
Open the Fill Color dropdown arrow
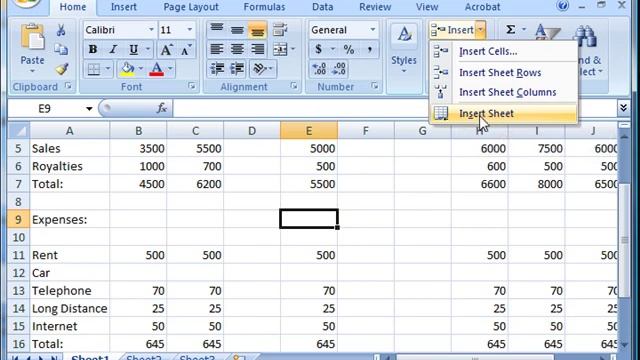point(141,69)
